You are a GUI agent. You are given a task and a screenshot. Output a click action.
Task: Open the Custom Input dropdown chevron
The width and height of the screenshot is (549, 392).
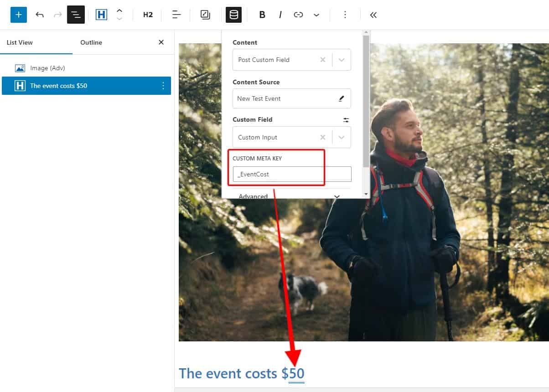pos(341,137)
